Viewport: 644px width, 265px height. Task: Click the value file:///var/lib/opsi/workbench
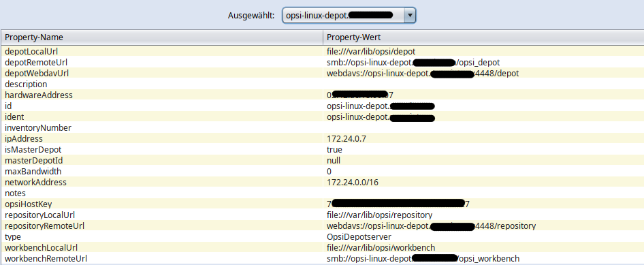coord(381,247)
